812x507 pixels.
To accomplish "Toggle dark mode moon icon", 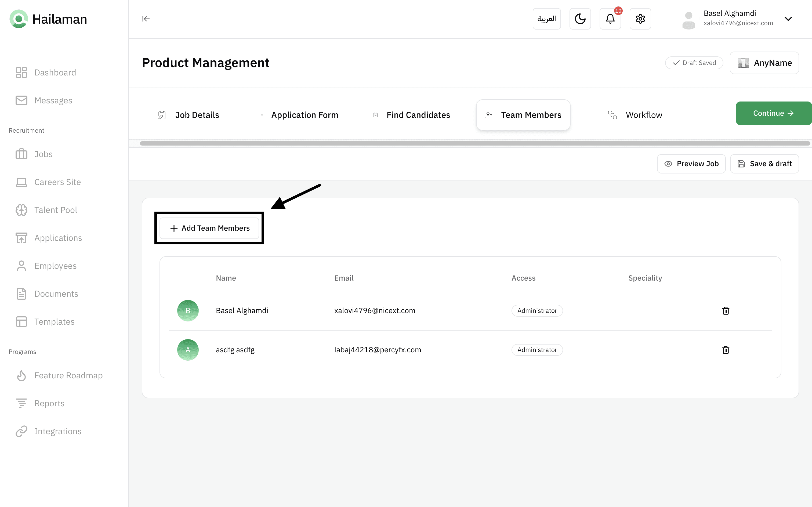I will [x=580, y=19].
